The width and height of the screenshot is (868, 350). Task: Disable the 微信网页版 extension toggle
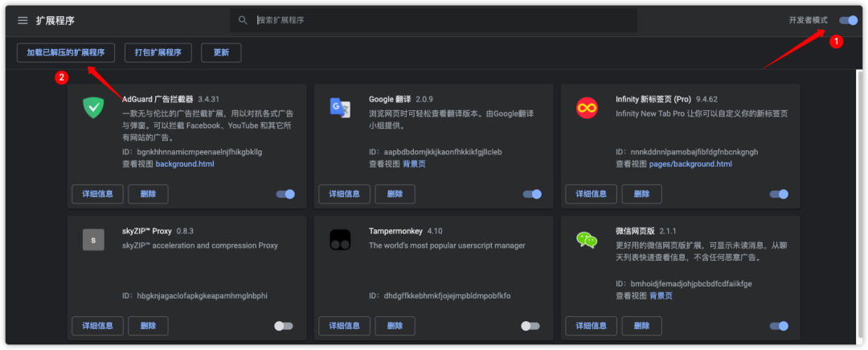(x=779, y=326)
